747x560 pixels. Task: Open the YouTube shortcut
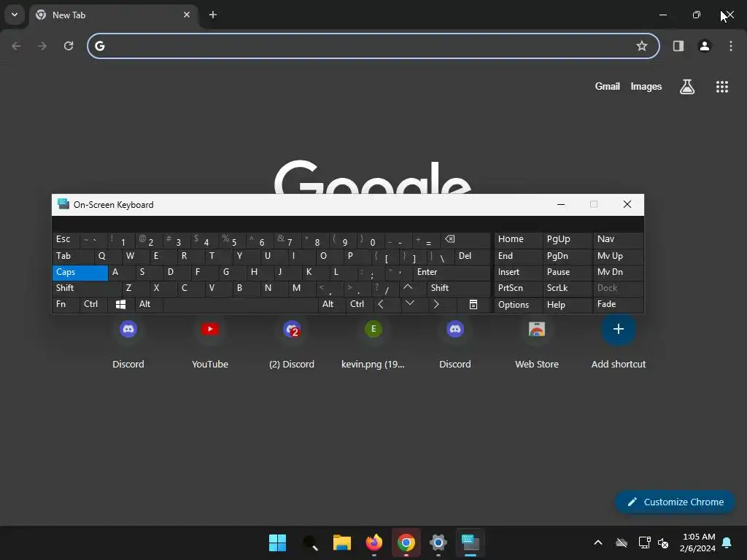tap(209, 343)
